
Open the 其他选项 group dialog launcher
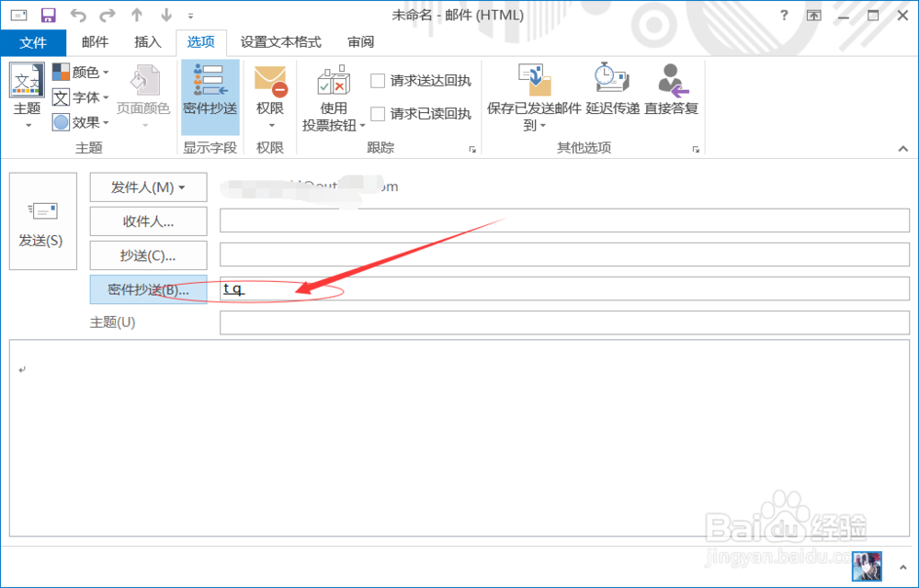696,150
